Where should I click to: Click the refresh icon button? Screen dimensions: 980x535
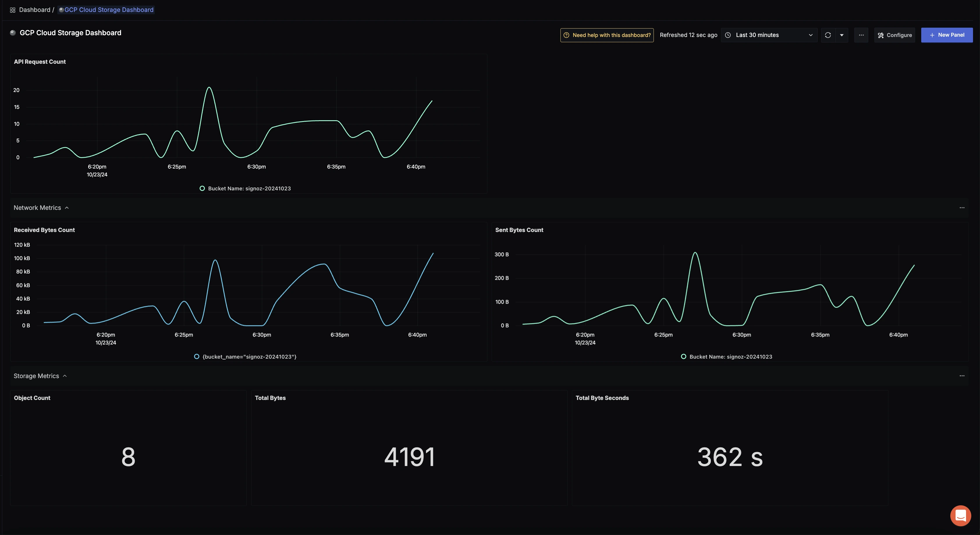828,35
